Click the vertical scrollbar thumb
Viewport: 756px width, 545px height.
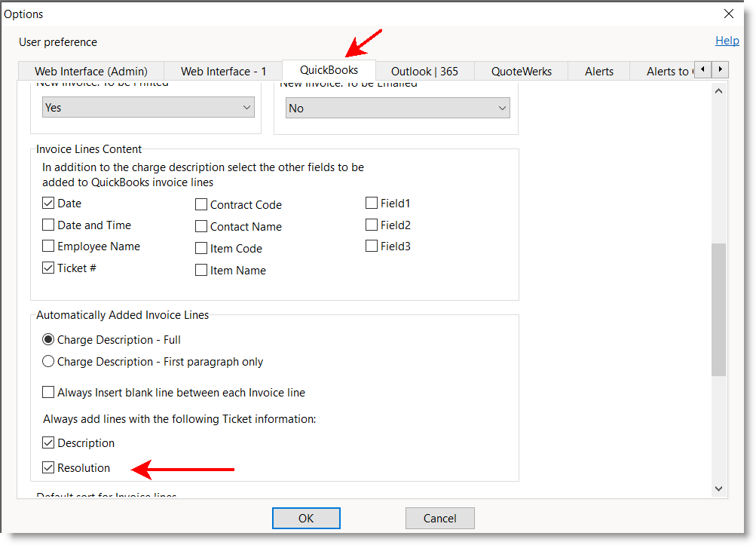click(x=718, y=309)
